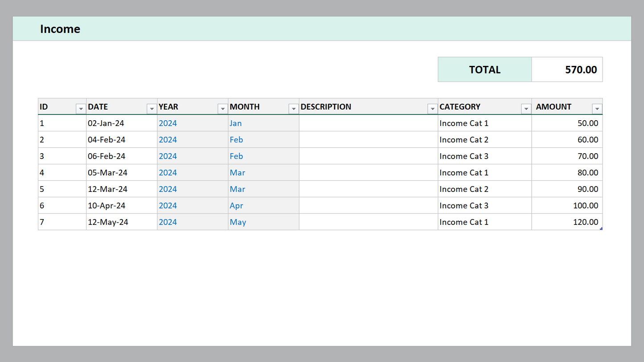Click the amount cell showing 100.00
This screenshot has height=362, width=644.
coord(567,206)
